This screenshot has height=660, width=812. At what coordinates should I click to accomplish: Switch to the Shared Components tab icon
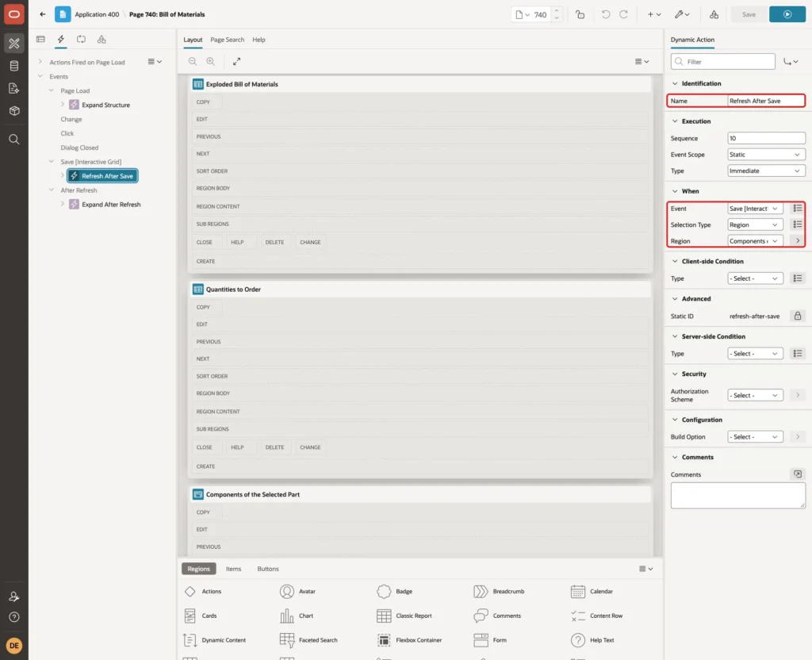(101, 40)
